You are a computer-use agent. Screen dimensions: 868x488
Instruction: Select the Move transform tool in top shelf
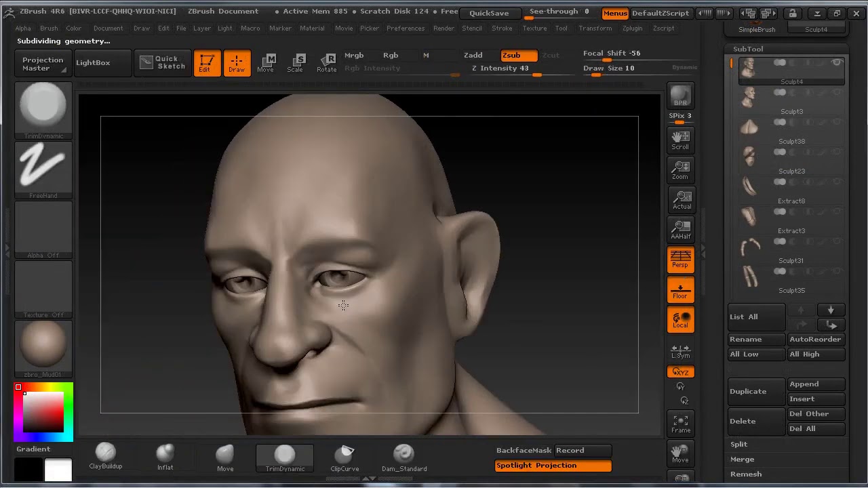pyautogui.click(x=266, y=63)
